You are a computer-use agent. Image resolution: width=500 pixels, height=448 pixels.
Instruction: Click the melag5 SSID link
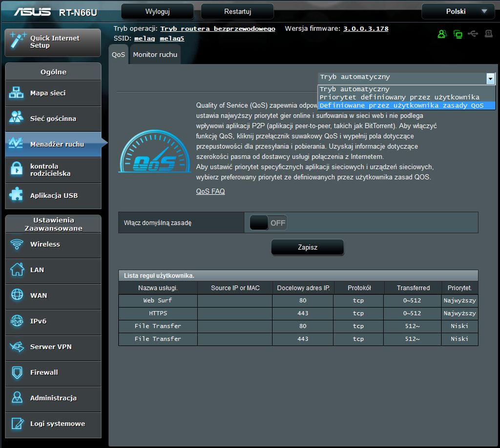pyautogui.click(x=172, y=39)
